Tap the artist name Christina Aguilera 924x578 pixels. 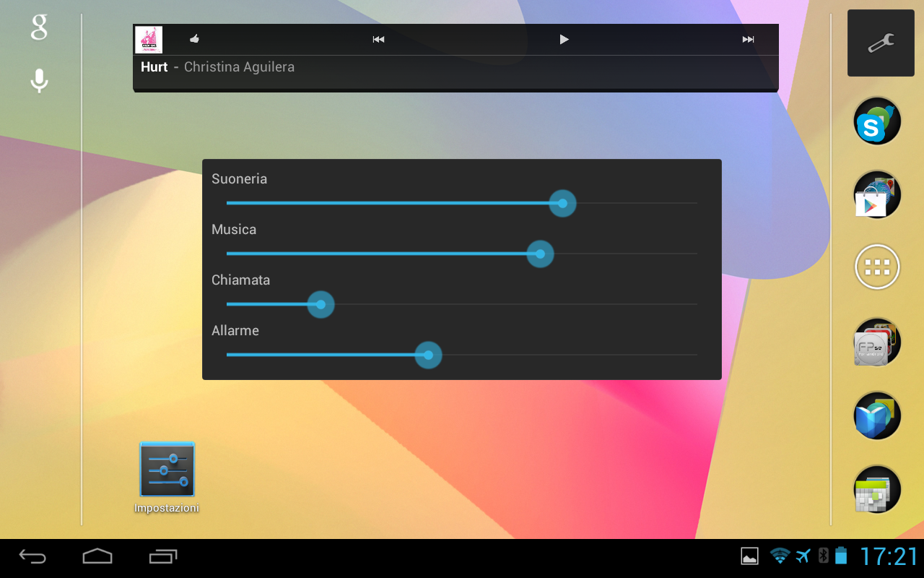click(239, 67)
